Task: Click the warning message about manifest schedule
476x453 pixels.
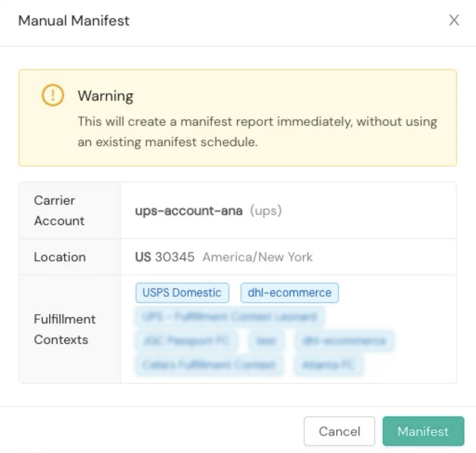Action: tap(257, 132)
